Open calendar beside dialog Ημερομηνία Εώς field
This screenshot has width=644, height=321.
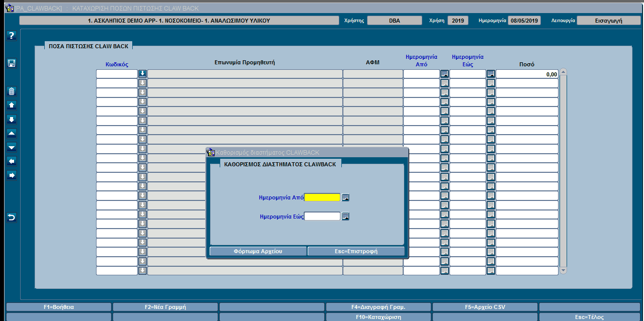pyautogui.click(x=345, y=217)
